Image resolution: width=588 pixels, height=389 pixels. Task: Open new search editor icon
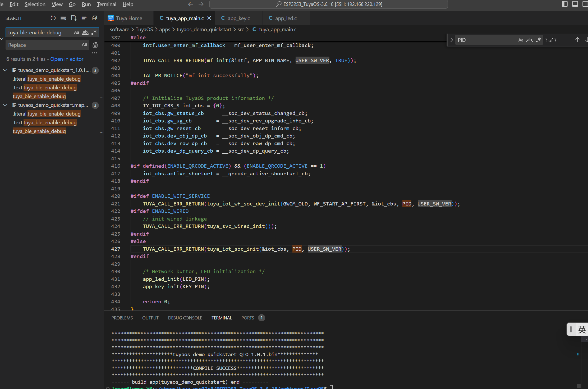click(74, 18)
